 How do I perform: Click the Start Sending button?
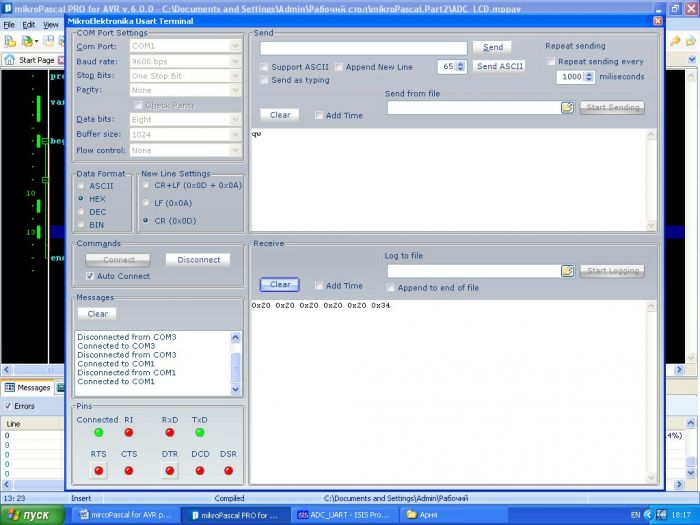(612, 107)
